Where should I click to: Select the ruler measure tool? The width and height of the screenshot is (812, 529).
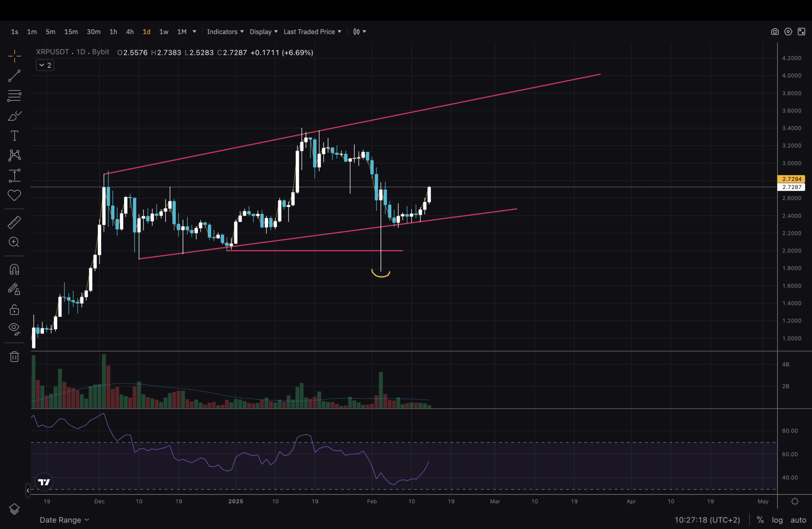click(x=15, y=222)
